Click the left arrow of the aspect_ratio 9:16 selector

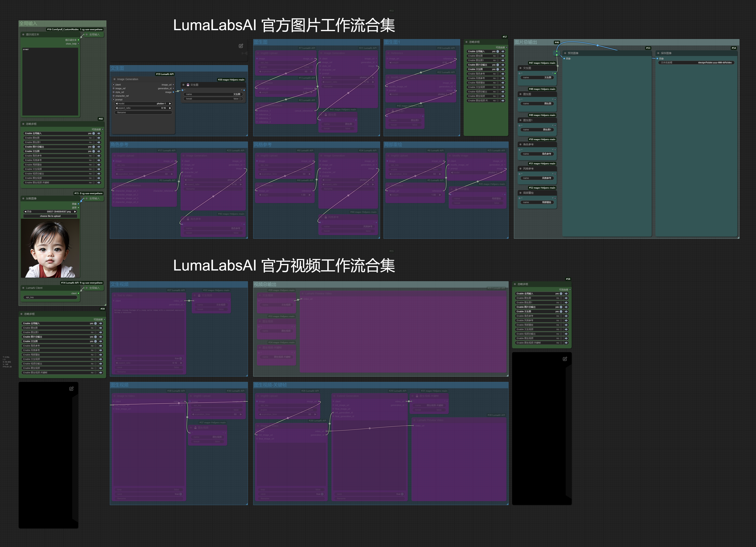(x=116, y=108)
